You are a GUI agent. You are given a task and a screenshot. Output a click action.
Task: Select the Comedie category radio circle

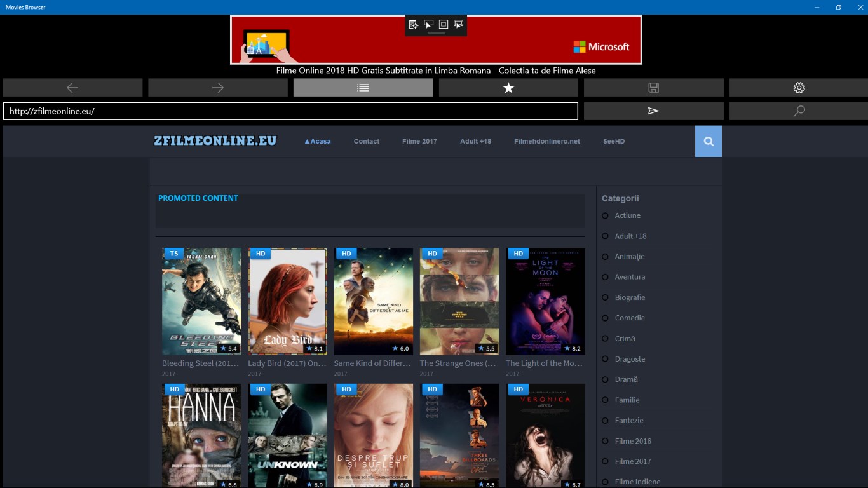point(605,318)
